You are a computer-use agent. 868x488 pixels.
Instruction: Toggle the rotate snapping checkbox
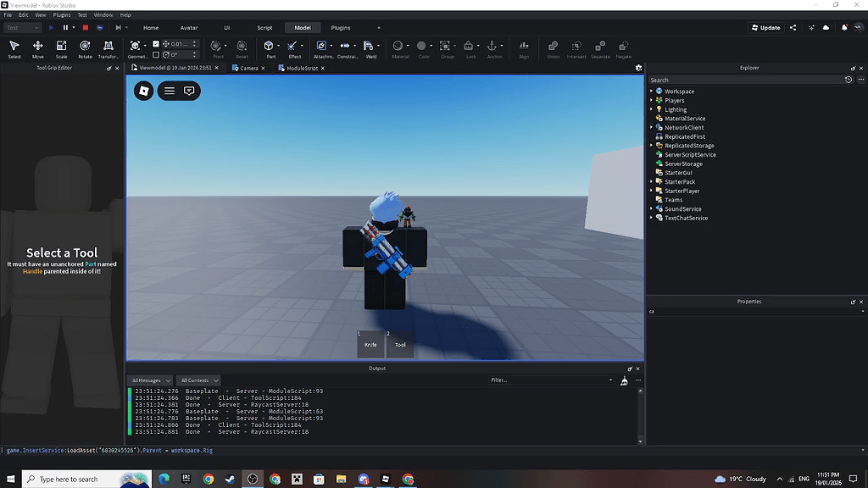pyautogui.click(x=156, y=55)
